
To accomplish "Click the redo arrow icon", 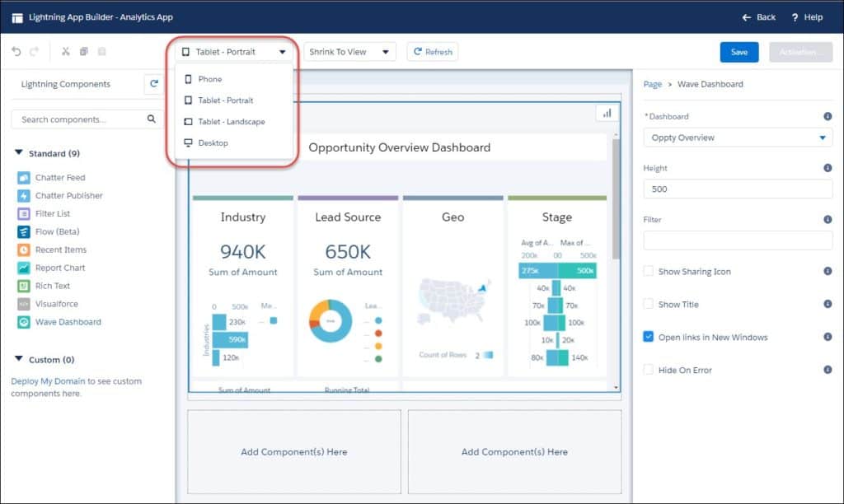I will (34, 52).
